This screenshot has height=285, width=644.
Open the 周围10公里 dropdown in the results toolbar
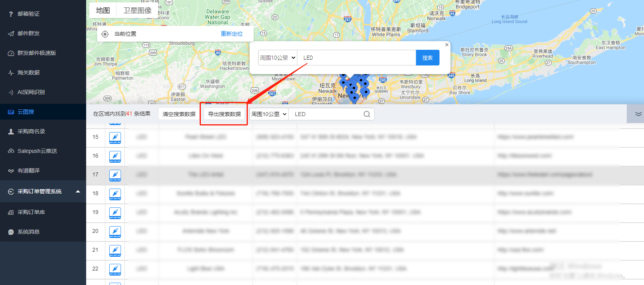[x=269, y=114]
